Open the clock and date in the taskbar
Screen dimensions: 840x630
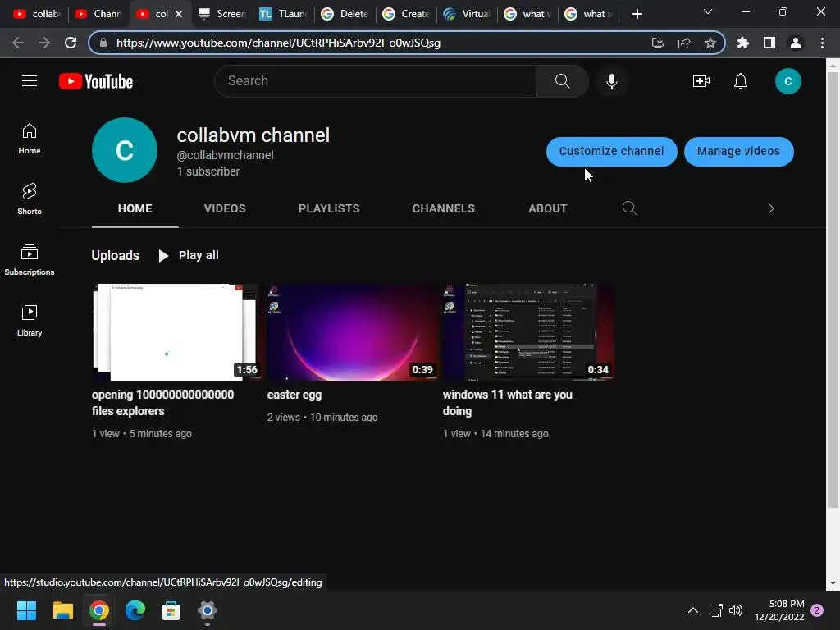pyautogui.click(x=779, y=610)
